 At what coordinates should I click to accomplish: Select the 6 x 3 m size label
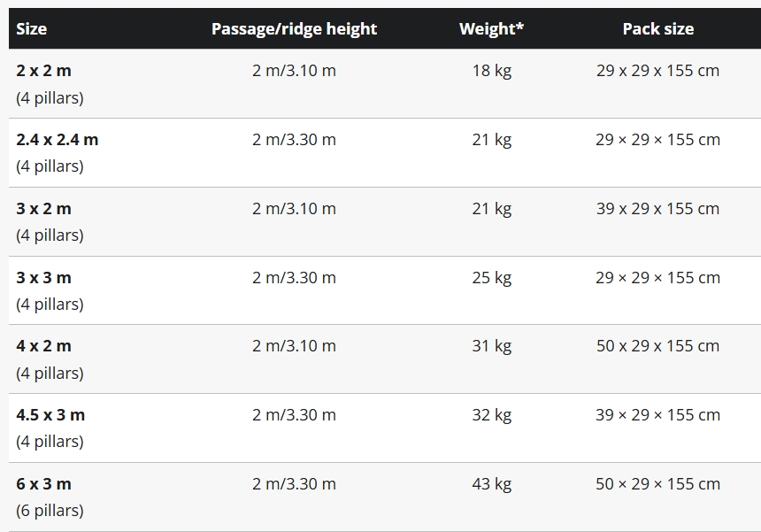coord(43,484)
